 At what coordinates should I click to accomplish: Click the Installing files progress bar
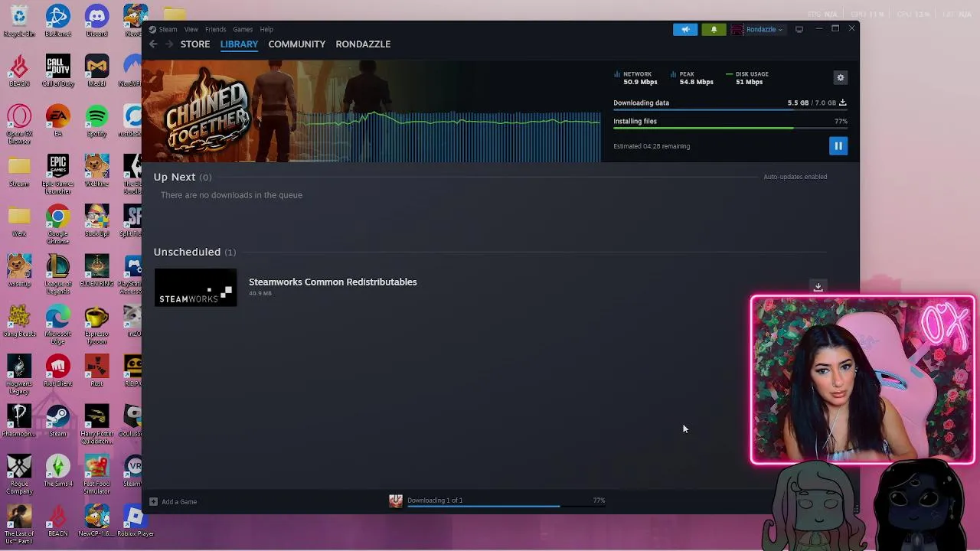click(x=730, y=128)
